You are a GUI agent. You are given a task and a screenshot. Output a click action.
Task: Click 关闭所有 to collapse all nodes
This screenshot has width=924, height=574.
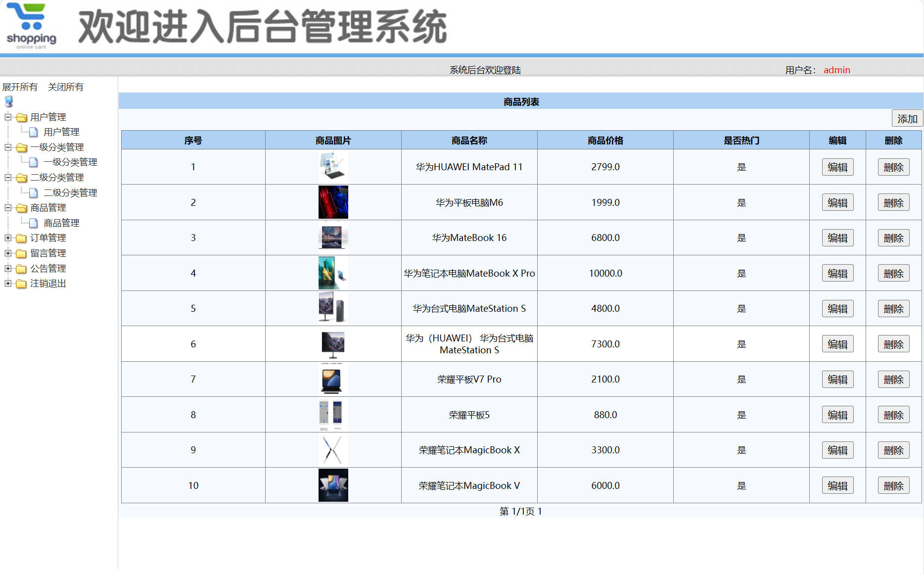tap(66, 87)
